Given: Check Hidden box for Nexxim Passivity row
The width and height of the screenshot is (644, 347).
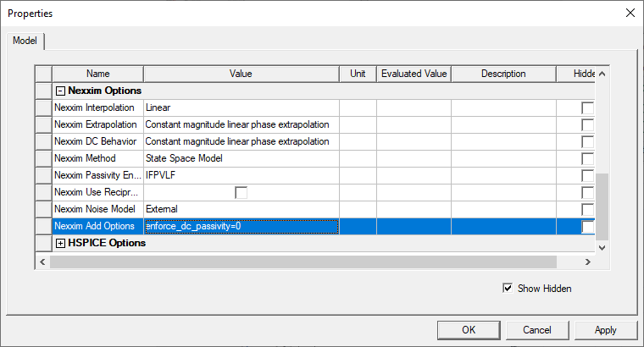Looking at the screenshot, I should click(588, 175).
